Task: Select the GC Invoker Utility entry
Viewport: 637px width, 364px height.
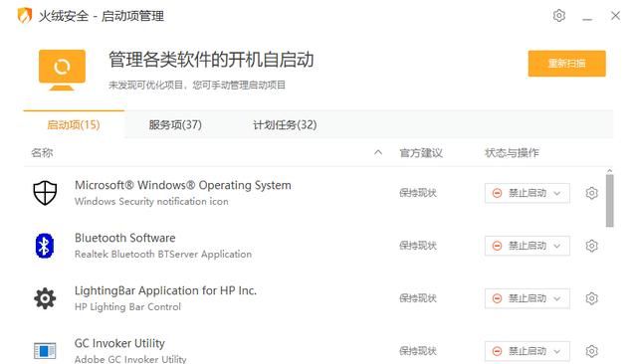Action: pos(119,343)
